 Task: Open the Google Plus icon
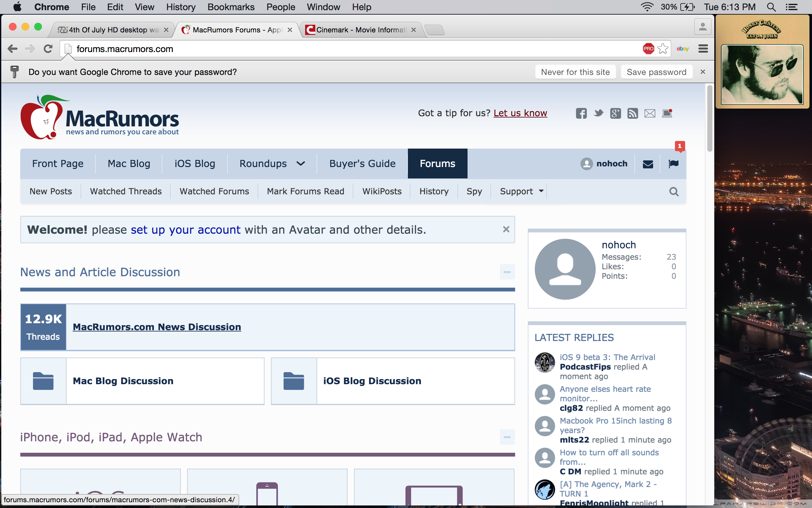pyautogui.click(x=615, y=113)
